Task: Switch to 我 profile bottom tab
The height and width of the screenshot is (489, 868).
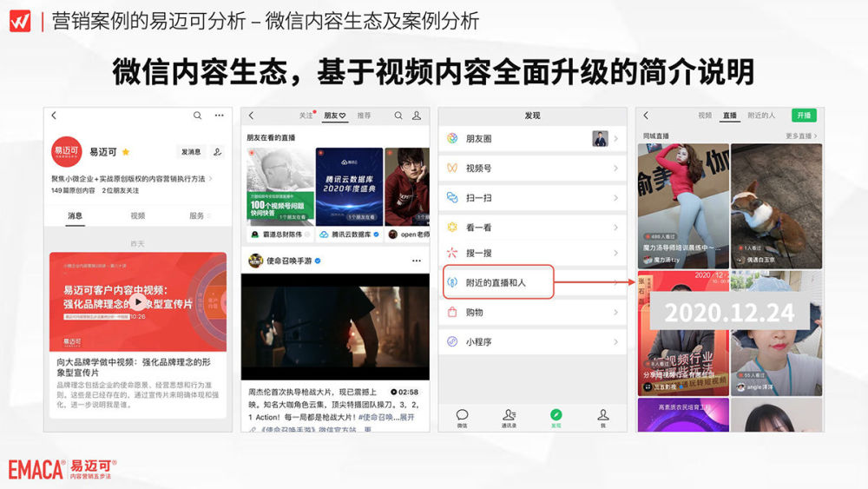Action: 603,418
